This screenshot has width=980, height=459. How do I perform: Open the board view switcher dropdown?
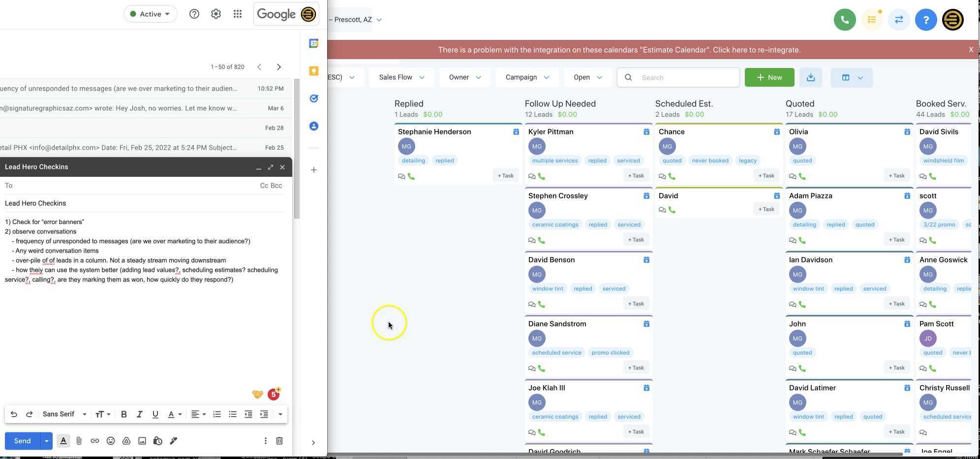852,77
